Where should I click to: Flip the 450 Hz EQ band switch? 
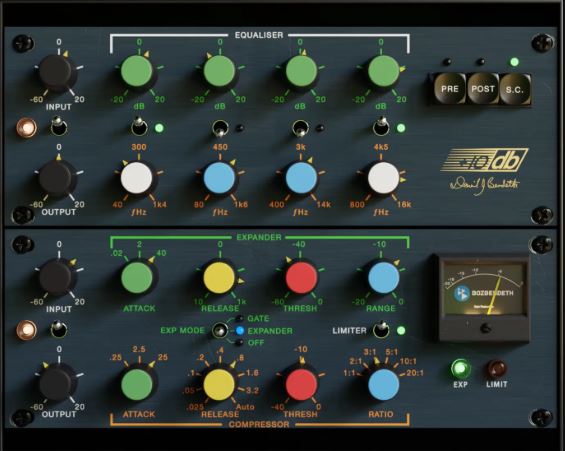point(219,129)
